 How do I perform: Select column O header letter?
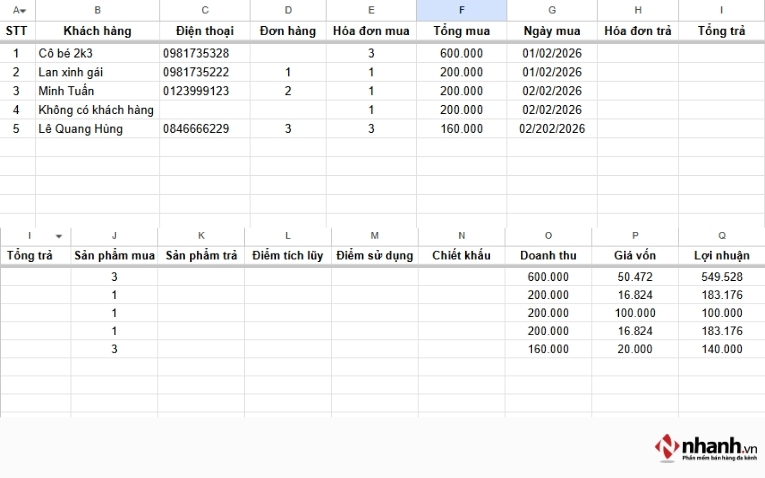548,236
